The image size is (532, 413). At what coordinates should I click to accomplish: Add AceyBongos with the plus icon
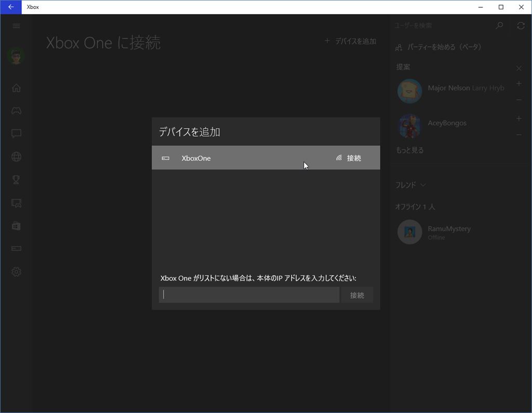[519, 118]
